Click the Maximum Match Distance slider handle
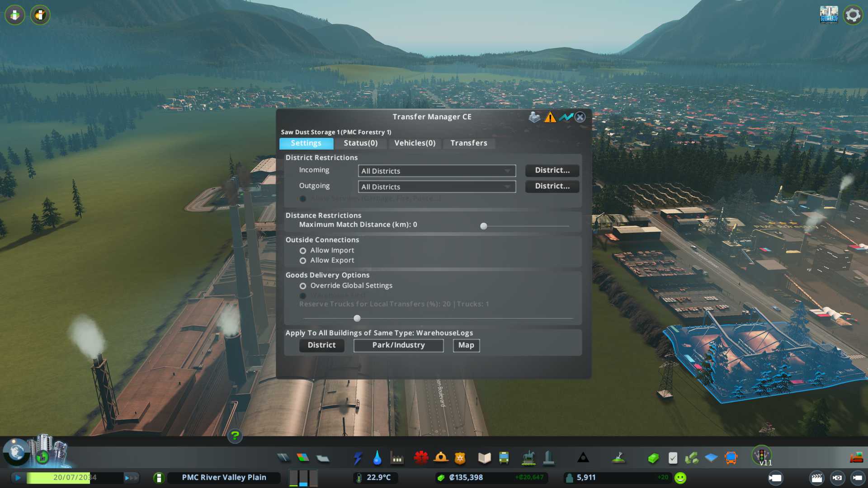The width and height of the screenshot is (868, 488). tap(484, 226)
